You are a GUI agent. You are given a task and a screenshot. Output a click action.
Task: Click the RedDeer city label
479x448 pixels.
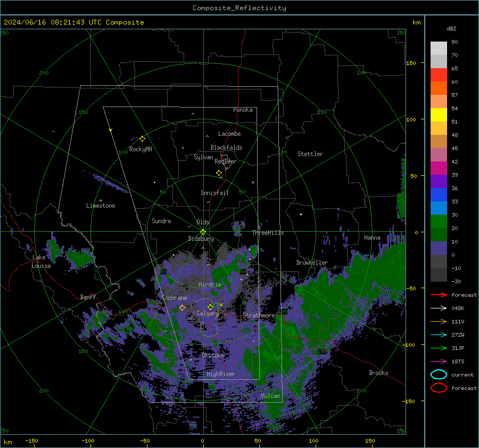(226, 161)
